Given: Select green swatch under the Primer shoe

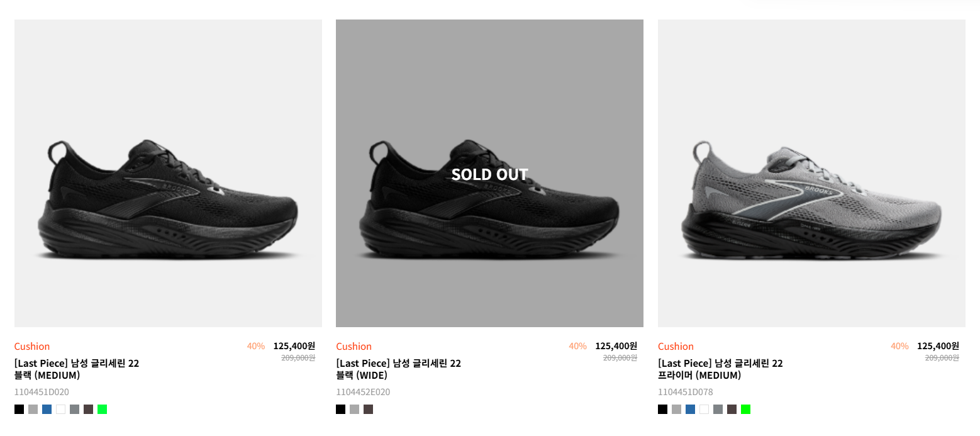Looking at the screenshot, I should [745, 410].
